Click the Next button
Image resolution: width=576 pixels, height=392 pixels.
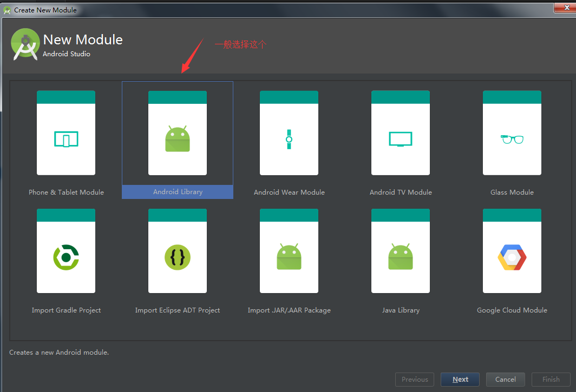pos(460,380)
